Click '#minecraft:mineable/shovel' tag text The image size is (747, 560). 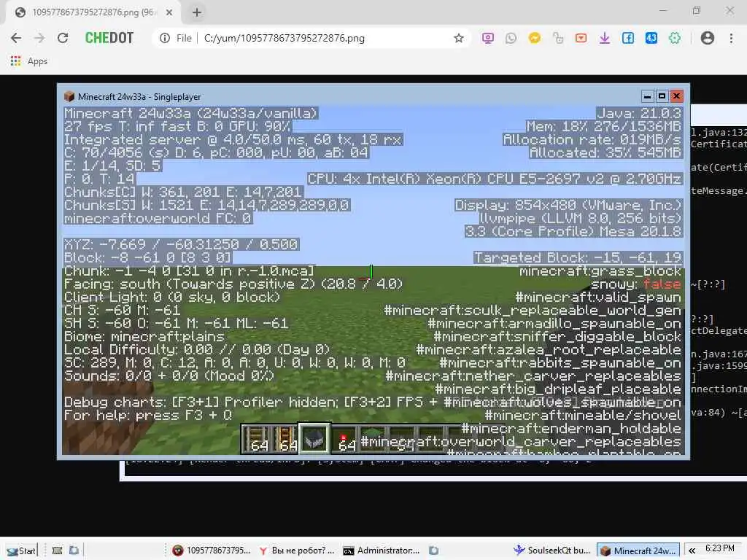tap(583, 415)
